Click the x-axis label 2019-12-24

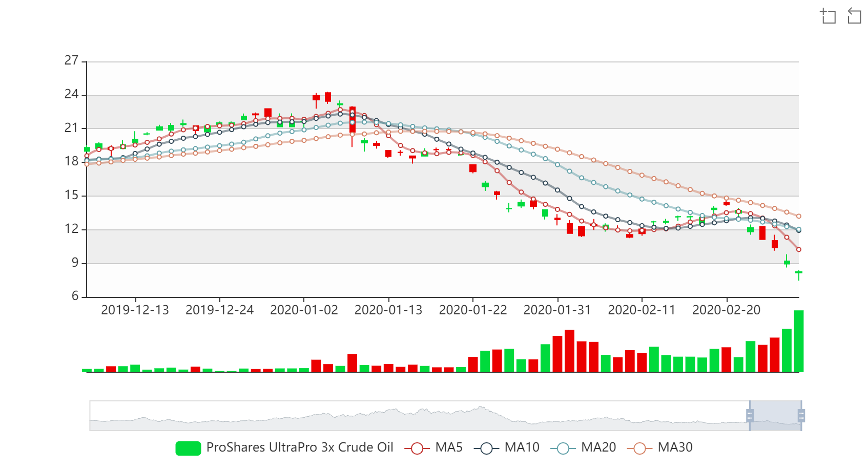pyautogui.click(x=219, y=310)
